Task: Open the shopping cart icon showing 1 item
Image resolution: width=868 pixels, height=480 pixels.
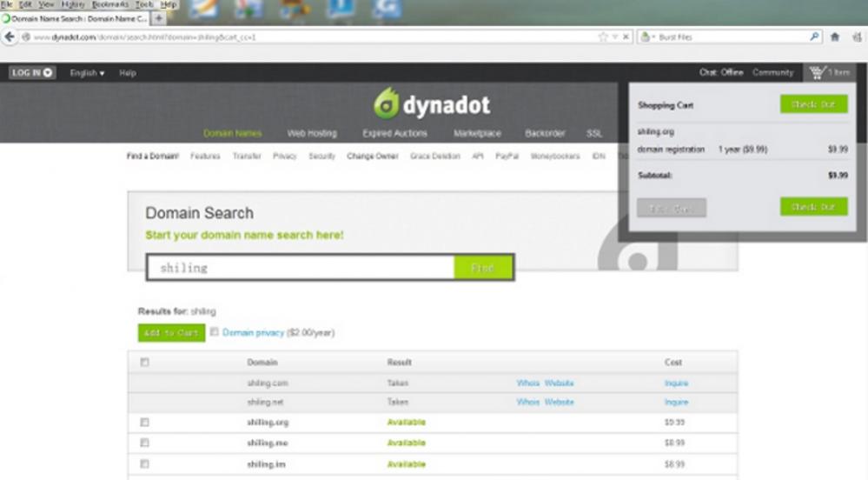Action: tap(829, 73)
